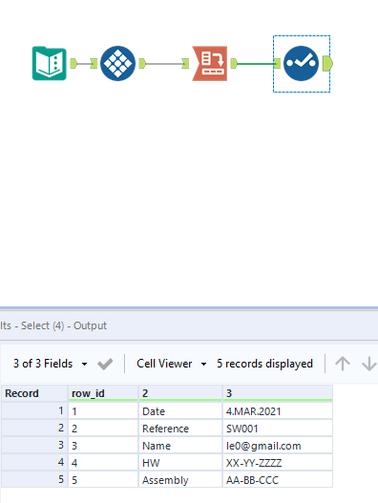Image resolution: width=378 pixels, height=503 pixels.
Task: Select the cell containing XX-YY-ZZZZ
Action: 277,463
